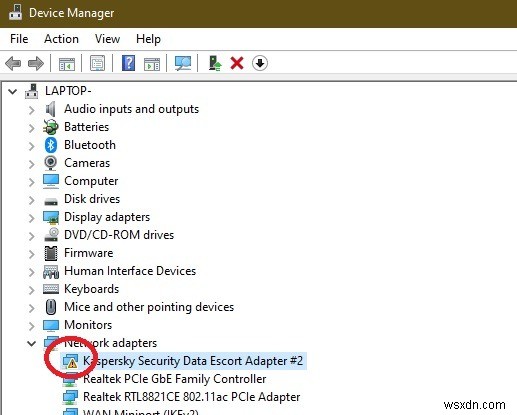Expand the Bluetooth category

[32, 146]
